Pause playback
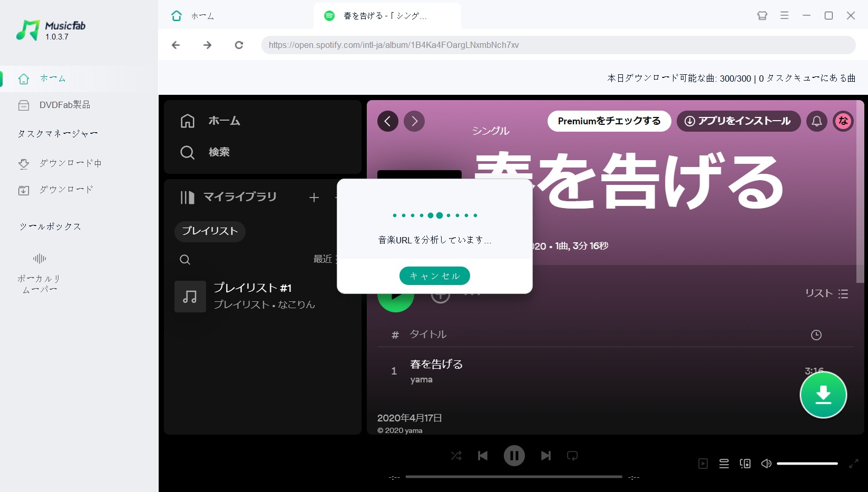Viewport: 868px width, 492px height. point(514,456)
